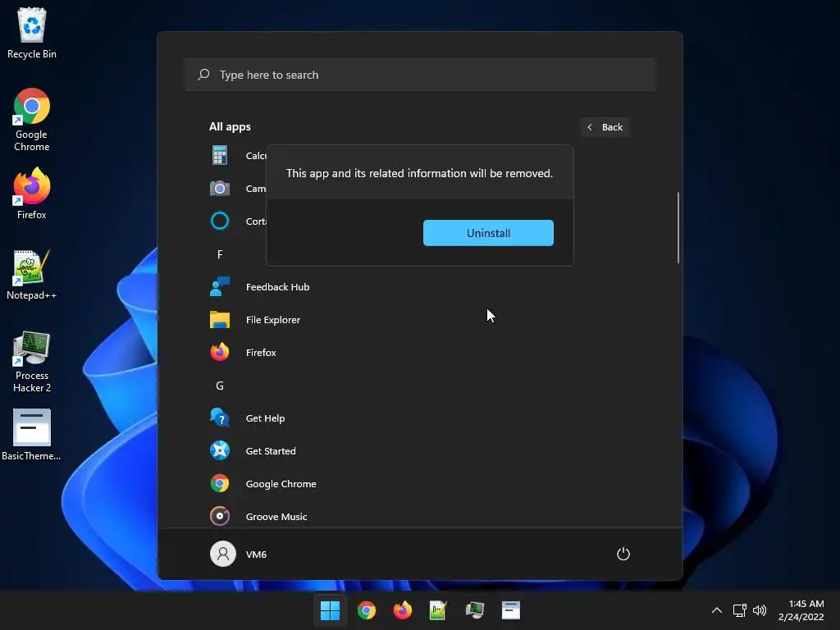The width and height of the screenshot is (840, 630).
Task: Open the VM6 user account avatar
Action: 223,554
